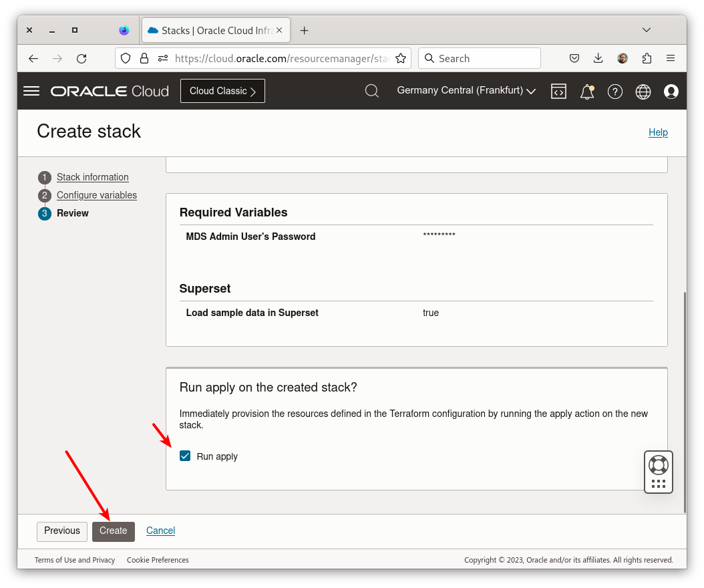704x588 pixels.
Task: Open the Firefox application menu
Action: 671,58
